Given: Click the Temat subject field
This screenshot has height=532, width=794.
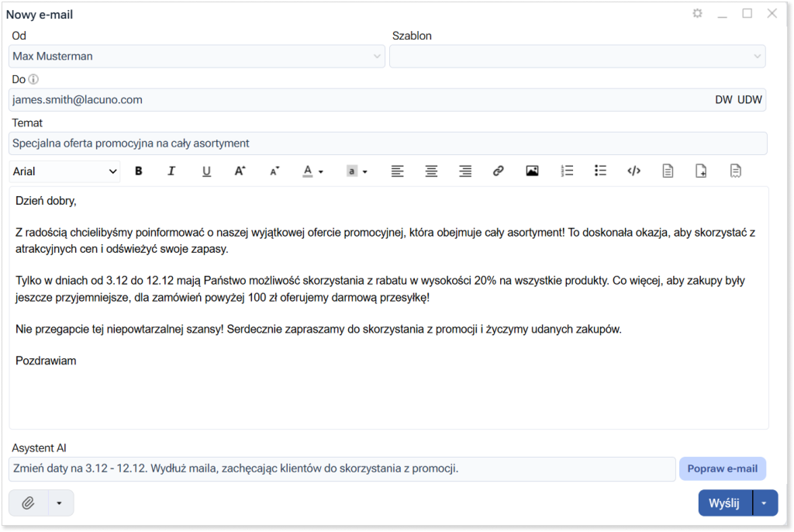Looking at the screenshot, I should (388, 143).
